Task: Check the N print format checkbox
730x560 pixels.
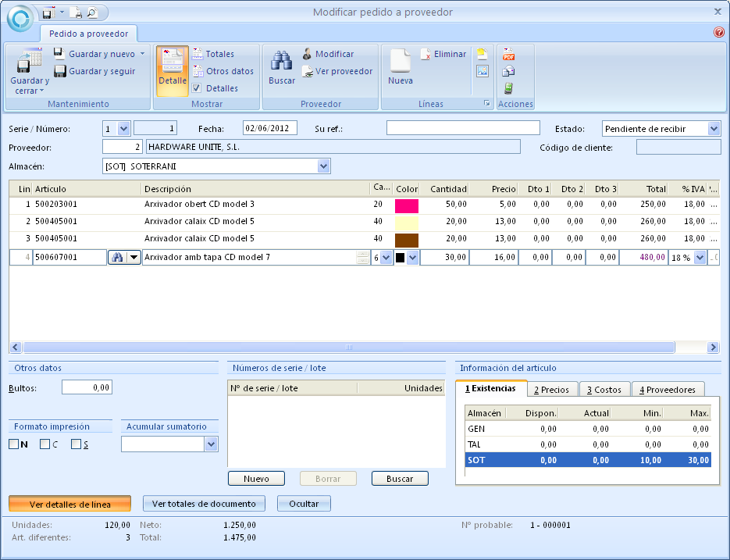Action: (14, 444)
